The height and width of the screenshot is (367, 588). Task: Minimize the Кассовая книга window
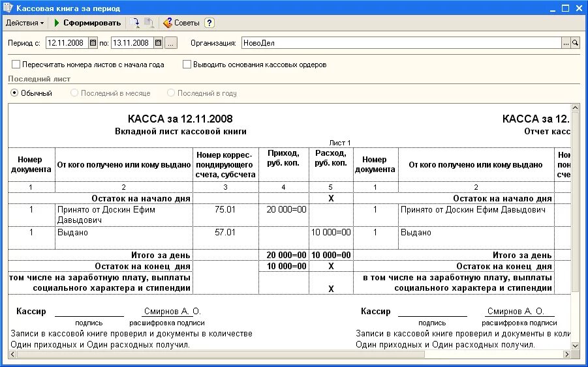click(x=553, y=8)
